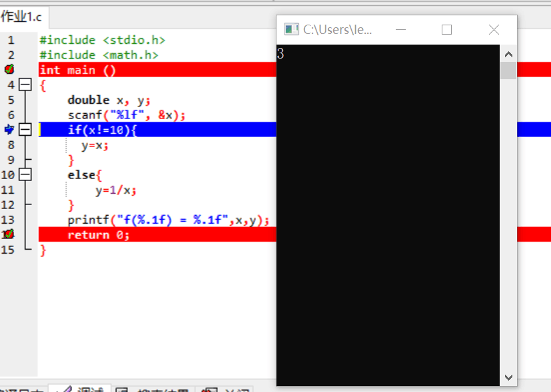551x392 pixels.
Task: Toggle the breakpoint marker on the return 0 line
Action: (x=9, y=234)
